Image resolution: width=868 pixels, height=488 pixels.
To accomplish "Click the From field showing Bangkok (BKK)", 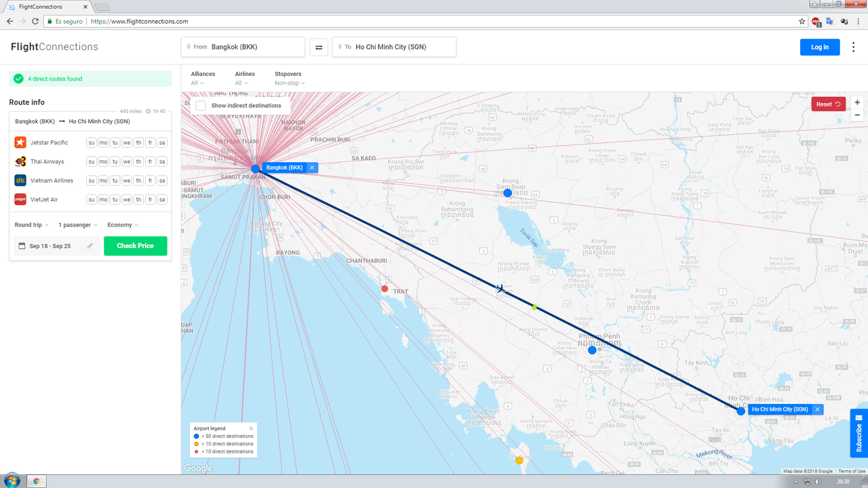I will [x=243, y=47].
